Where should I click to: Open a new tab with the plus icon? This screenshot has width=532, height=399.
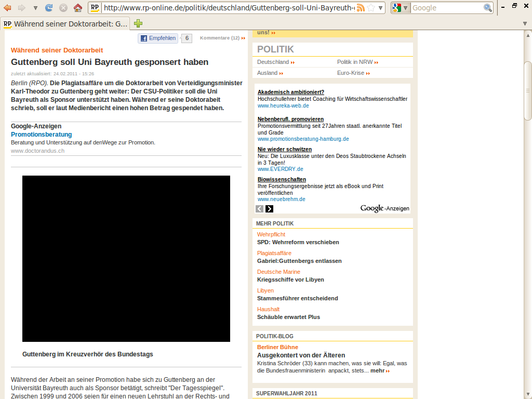point(138,23)
